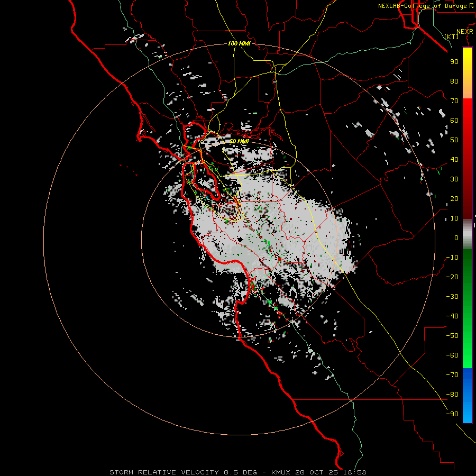This screenshot has height=476, width=476.
Task: Click the -60 scale value
Action: (x=452, y=355)
